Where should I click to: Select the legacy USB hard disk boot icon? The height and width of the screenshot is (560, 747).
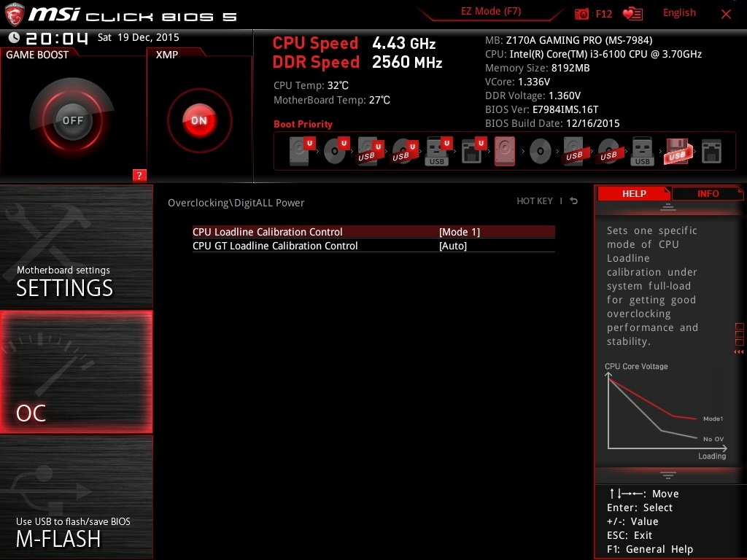(x=574, y=152)
